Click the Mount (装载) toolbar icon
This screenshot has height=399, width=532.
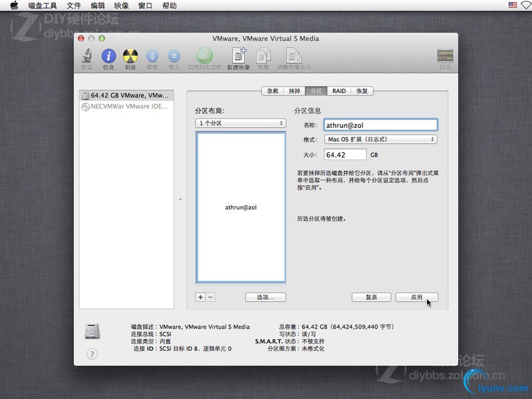click(x=152, y=57)
